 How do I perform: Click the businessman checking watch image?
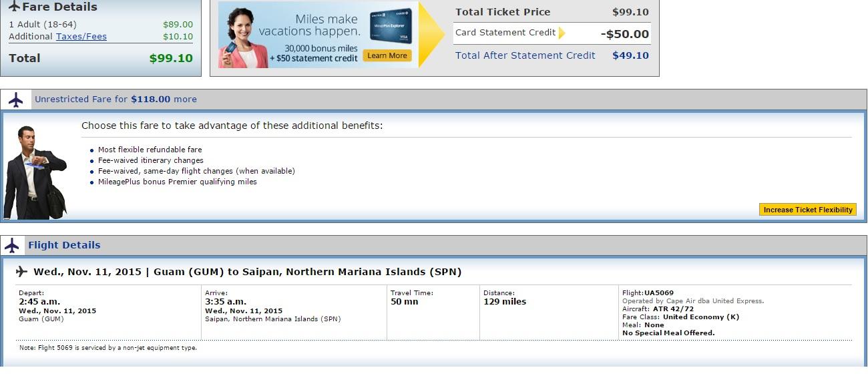point(35,172)
